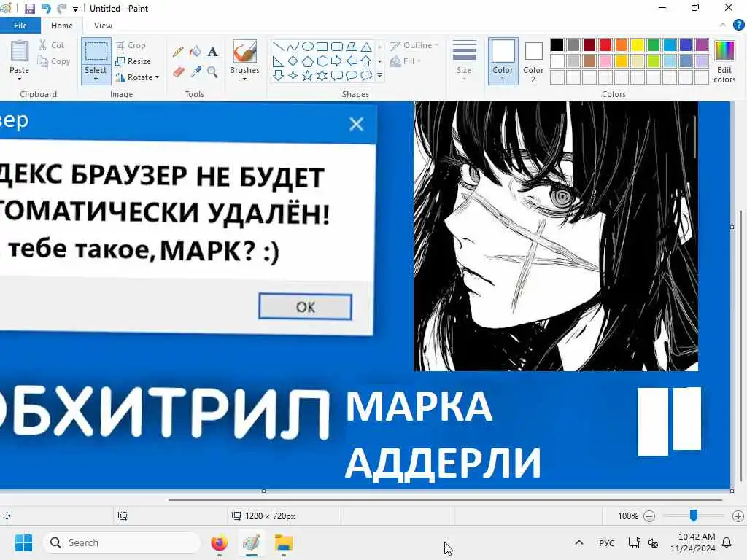Viewport: 747px width, 560px height.
Task: Pick the black color swatch
Action: coord(557,45)
